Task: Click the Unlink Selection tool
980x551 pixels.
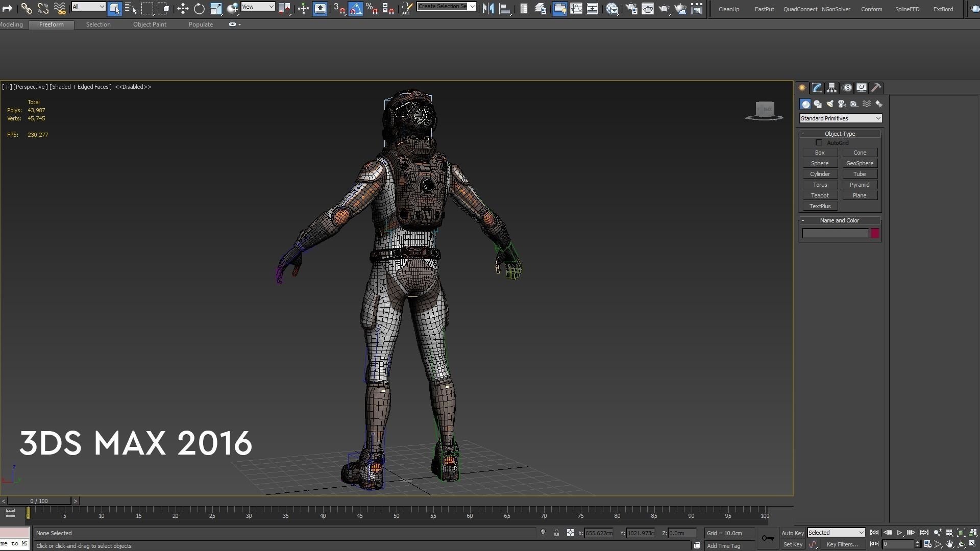Action: pos(43,9)
